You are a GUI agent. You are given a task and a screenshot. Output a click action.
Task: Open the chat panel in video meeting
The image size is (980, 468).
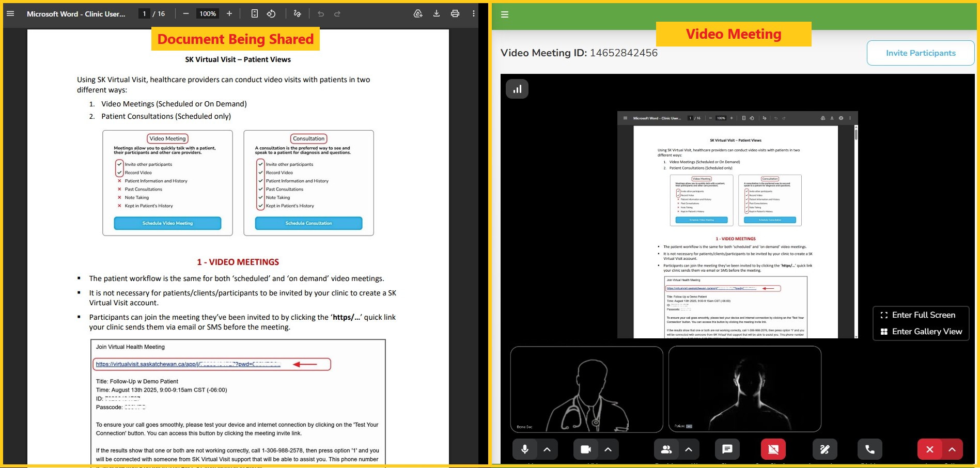click(727, 449)
